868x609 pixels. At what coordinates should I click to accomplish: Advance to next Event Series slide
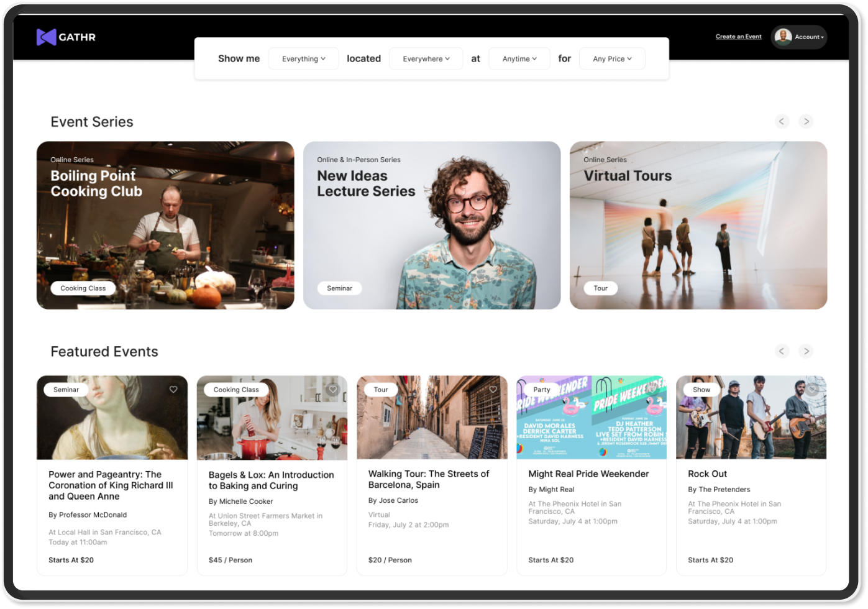click(x=806, y=122)
